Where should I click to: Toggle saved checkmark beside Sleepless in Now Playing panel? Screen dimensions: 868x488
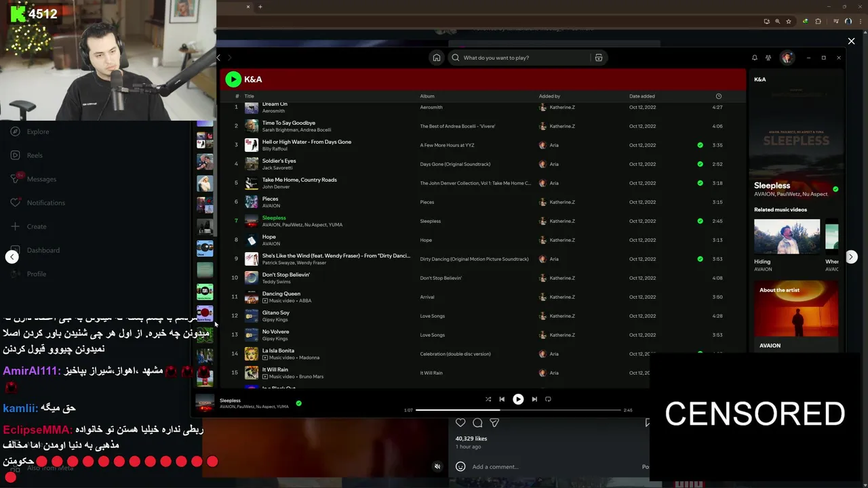pyautogui.click(x=835, y=189)
